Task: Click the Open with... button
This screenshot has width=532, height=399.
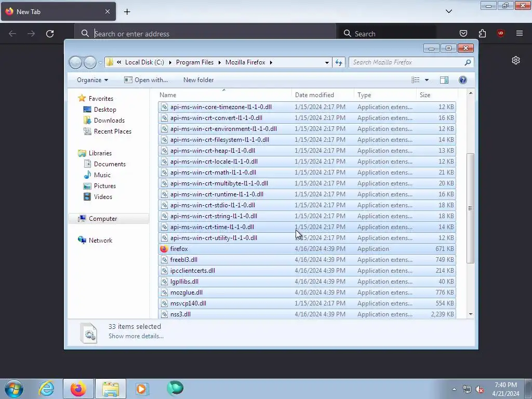Action: [x=146, y=80]
